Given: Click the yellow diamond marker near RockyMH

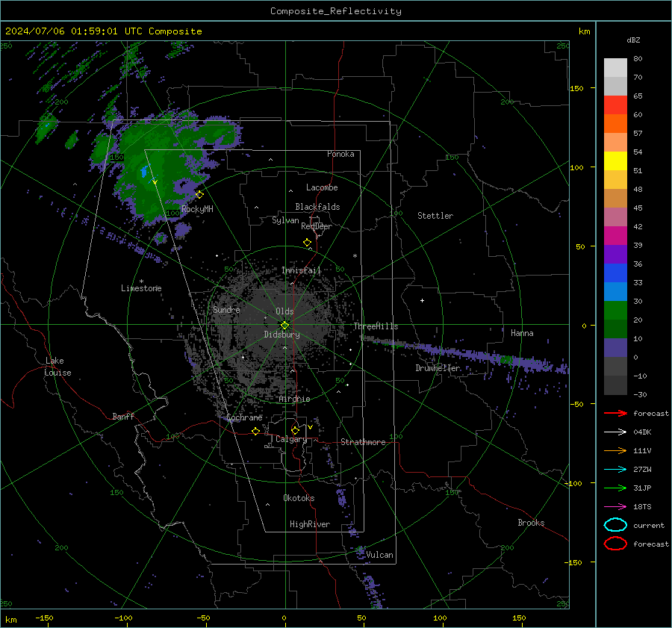Looking at the screenshot, I should pos(199,195).
